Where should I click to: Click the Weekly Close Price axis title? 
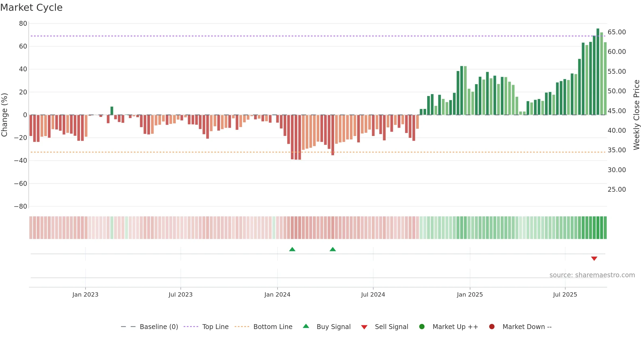coord(636,115)
